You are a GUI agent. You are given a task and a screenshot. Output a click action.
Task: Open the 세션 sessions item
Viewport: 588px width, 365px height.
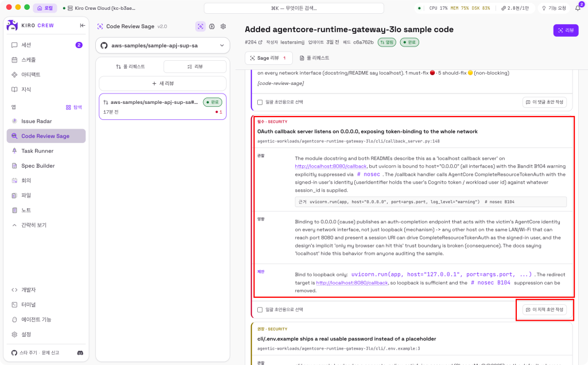(x=46, y=45)
